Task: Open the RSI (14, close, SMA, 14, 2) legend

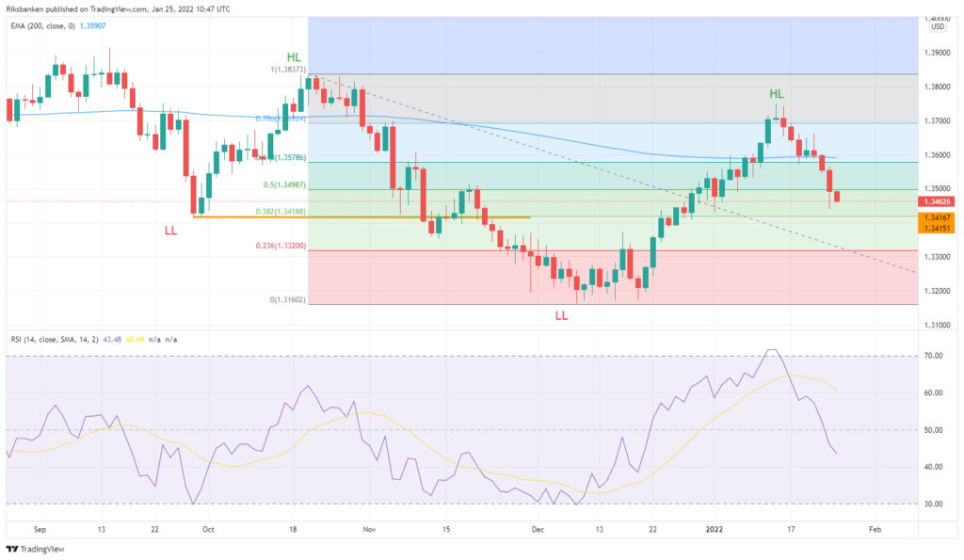Action: 54,340
